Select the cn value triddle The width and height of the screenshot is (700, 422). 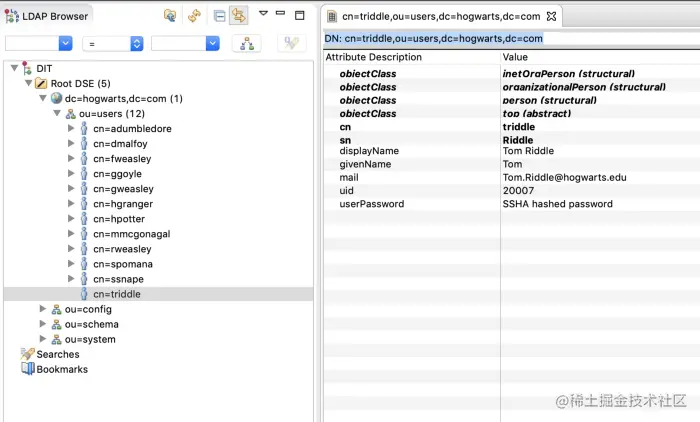point(518,127)
